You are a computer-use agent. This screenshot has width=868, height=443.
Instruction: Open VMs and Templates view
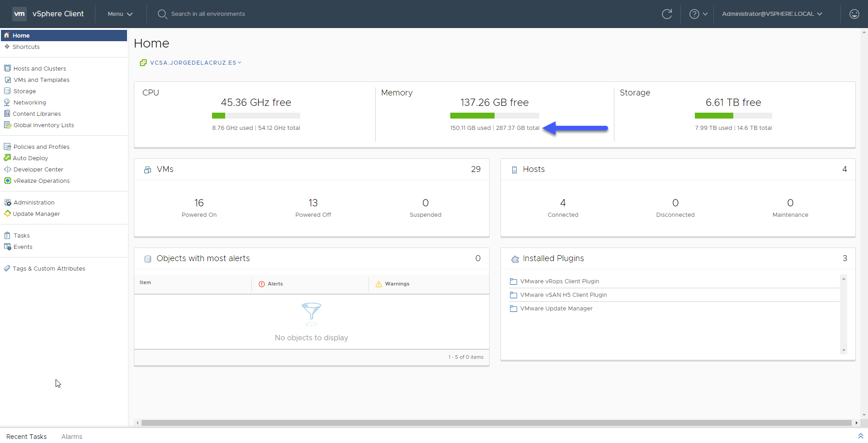[42, 80]
